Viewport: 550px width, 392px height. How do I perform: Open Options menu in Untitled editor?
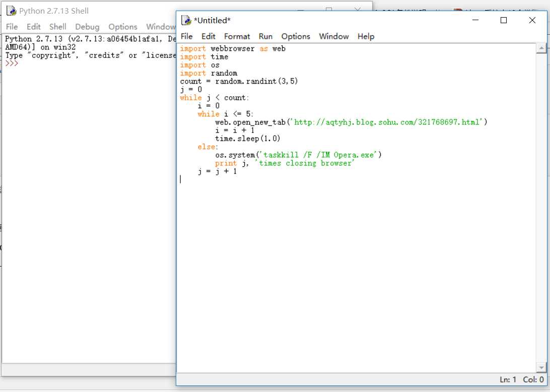pos(296,36)
